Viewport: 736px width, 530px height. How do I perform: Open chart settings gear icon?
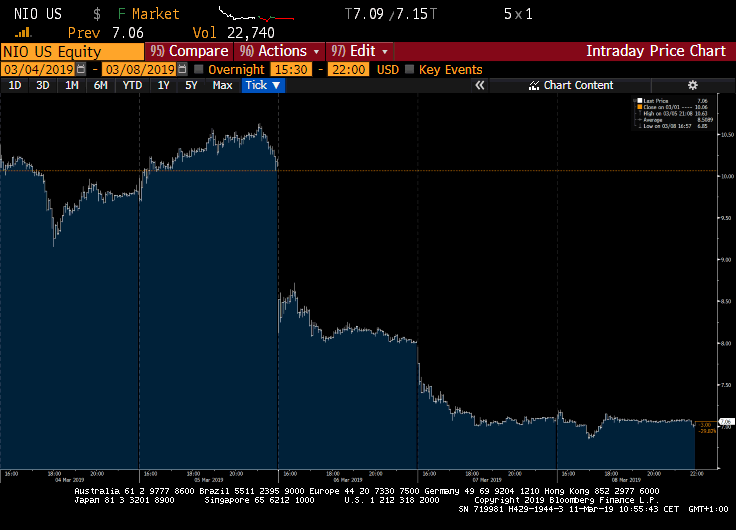pos(693,85)
